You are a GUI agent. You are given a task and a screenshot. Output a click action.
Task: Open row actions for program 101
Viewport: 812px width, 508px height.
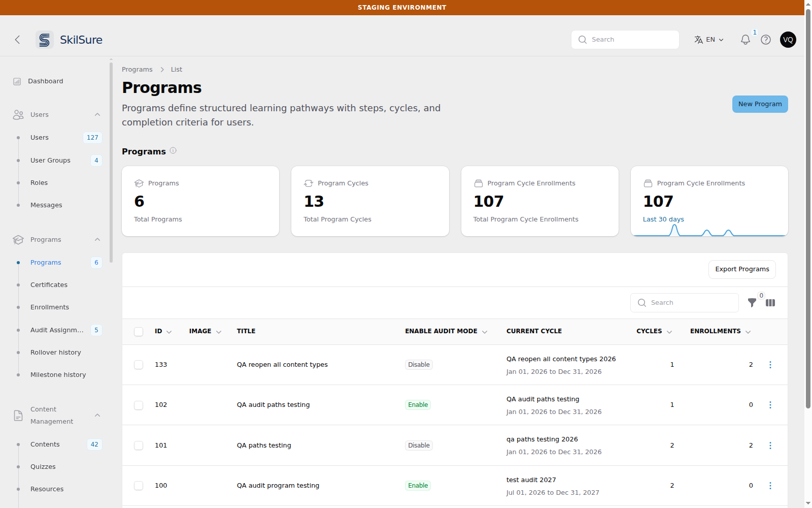(770, 446)
